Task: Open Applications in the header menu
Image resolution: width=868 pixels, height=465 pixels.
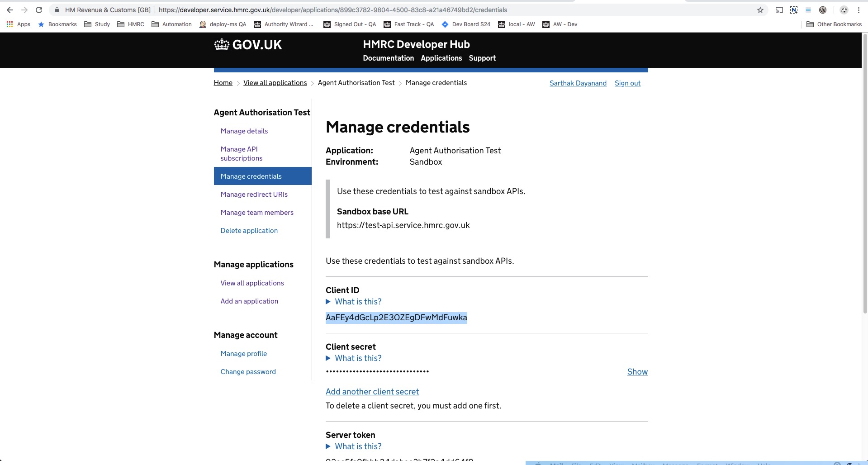Action: 441,58
